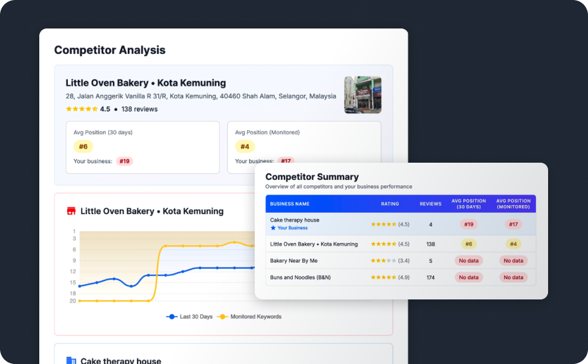588x364 pixels.
Task: Sort by the Reviews column header
Action: 430,204
